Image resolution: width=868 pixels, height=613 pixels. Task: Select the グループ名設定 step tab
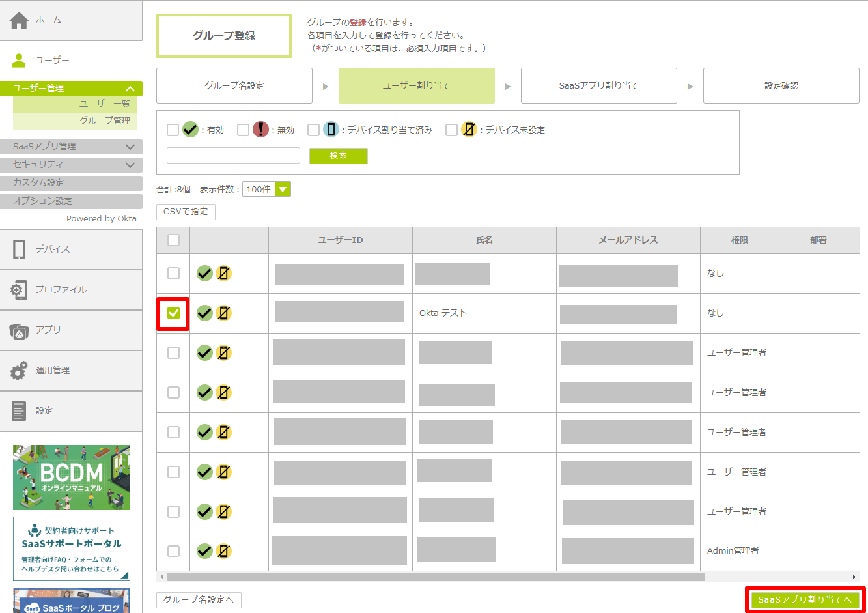point(234,86)
